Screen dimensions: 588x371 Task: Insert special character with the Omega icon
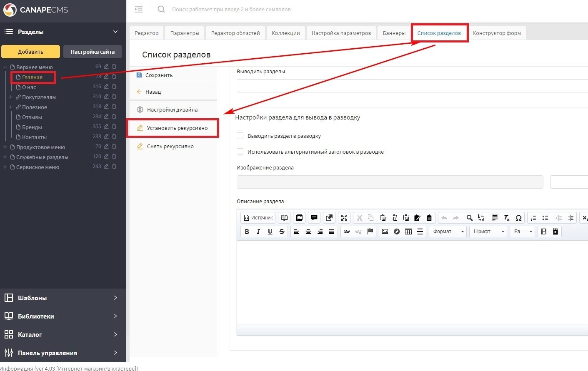pos(518,218)
